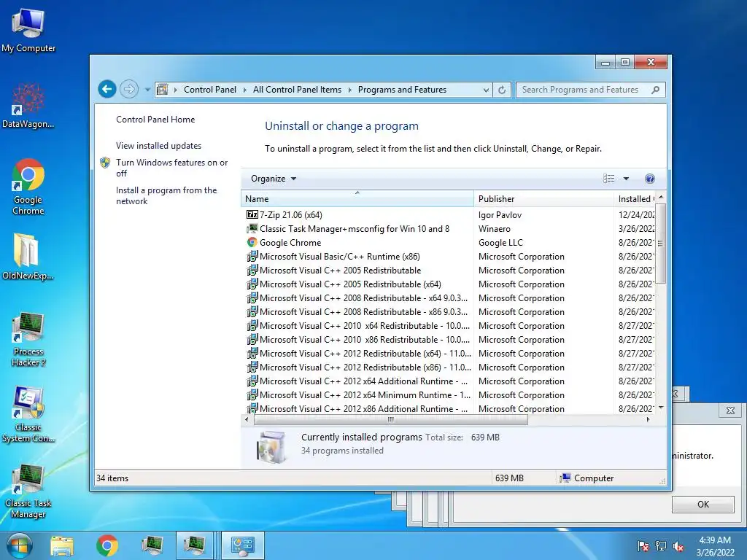
Task: Click Google LLC publisher cell
Action: tap(500, 242)
